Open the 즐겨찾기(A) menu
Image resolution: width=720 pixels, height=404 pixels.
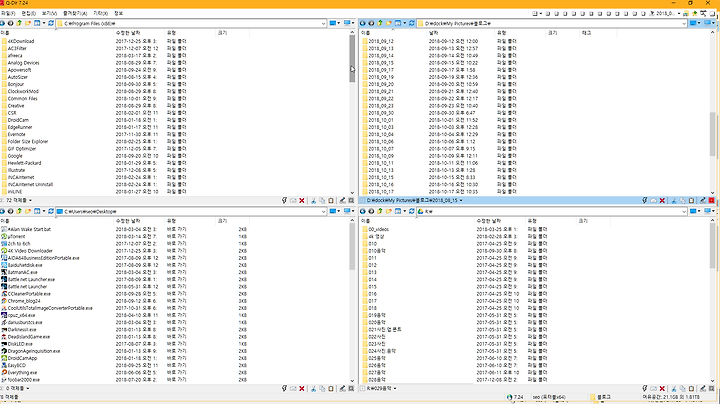[75, 14]
